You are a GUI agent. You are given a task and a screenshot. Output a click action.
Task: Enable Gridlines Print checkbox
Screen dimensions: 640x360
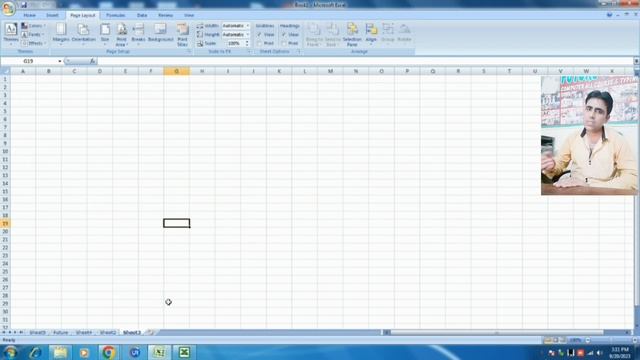pos(259,43)
